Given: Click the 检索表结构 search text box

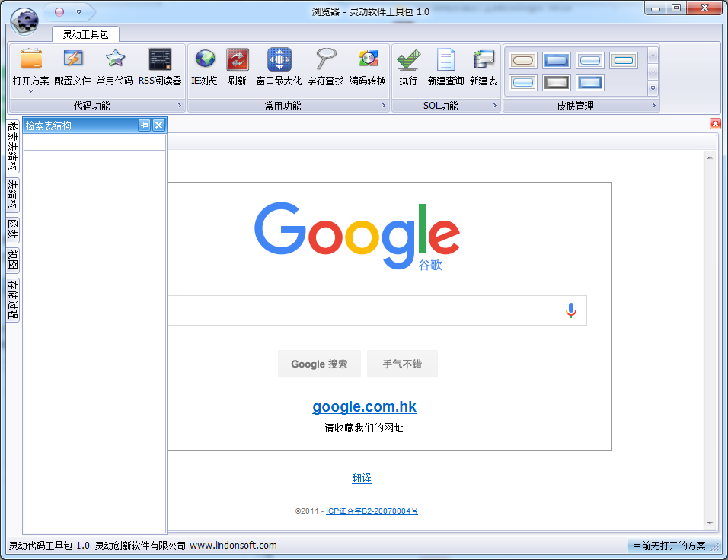Looking at the screenshot, I should click(x=94, y=143).
